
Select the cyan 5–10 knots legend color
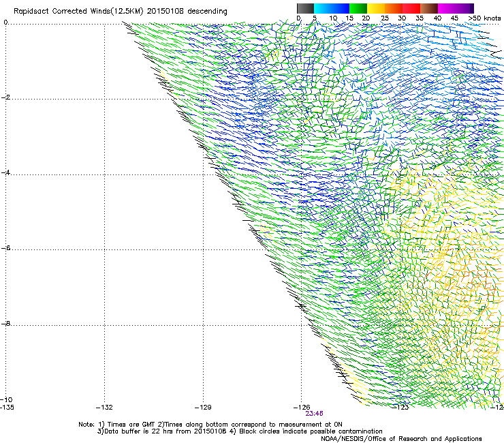[x=322, y=8]
